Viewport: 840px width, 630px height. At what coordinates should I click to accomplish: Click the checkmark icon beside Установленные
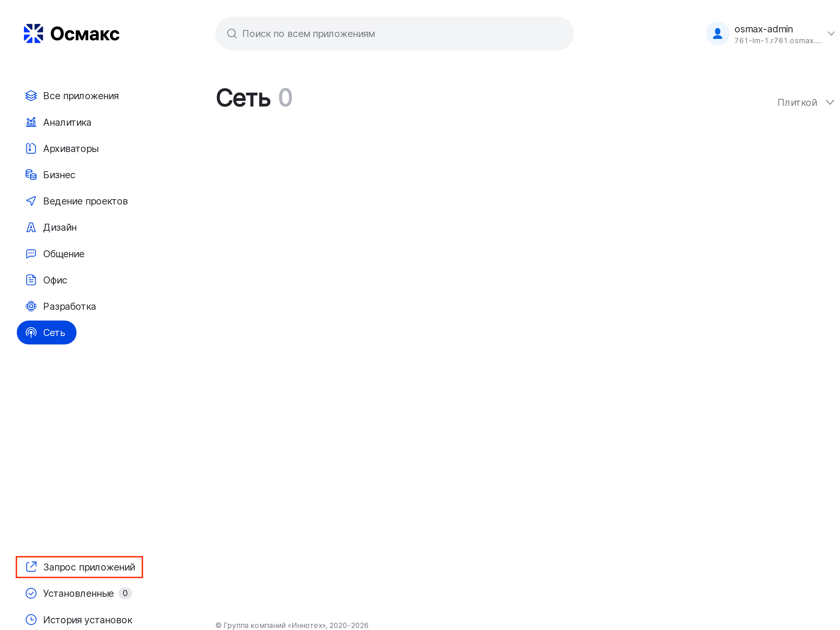point(31,593)
